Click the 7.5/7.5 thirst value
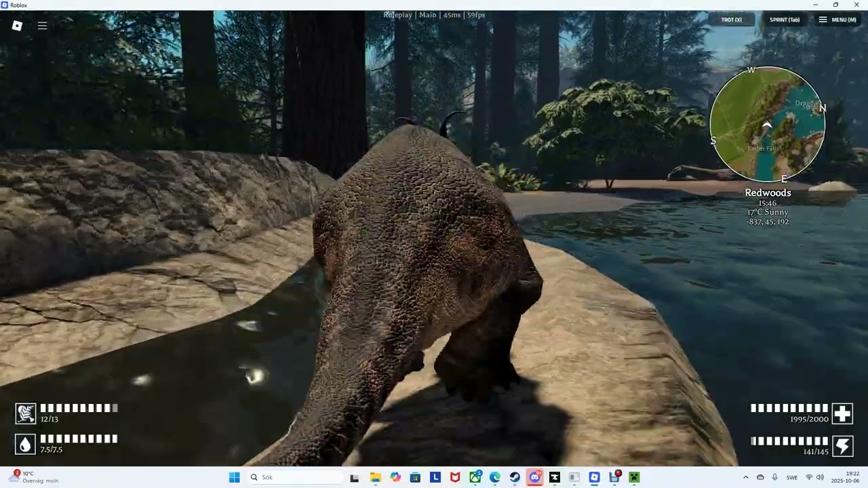868x488 pixels. click(52, 449)
